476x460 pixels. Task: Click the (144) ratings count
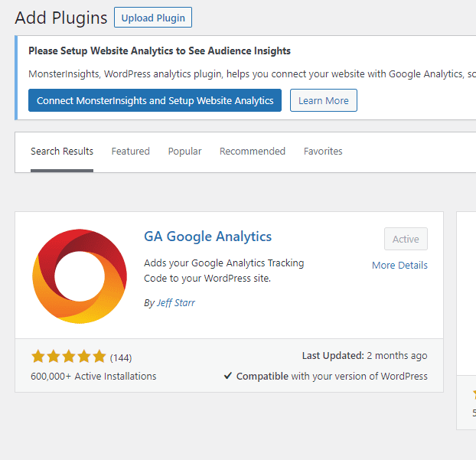click(x=121, y=358)
